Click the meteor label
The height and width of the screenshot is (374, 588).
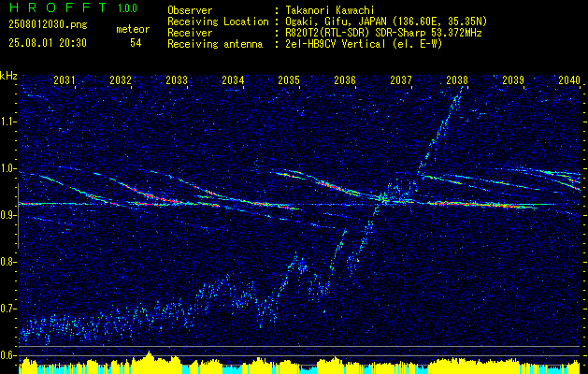133,29
